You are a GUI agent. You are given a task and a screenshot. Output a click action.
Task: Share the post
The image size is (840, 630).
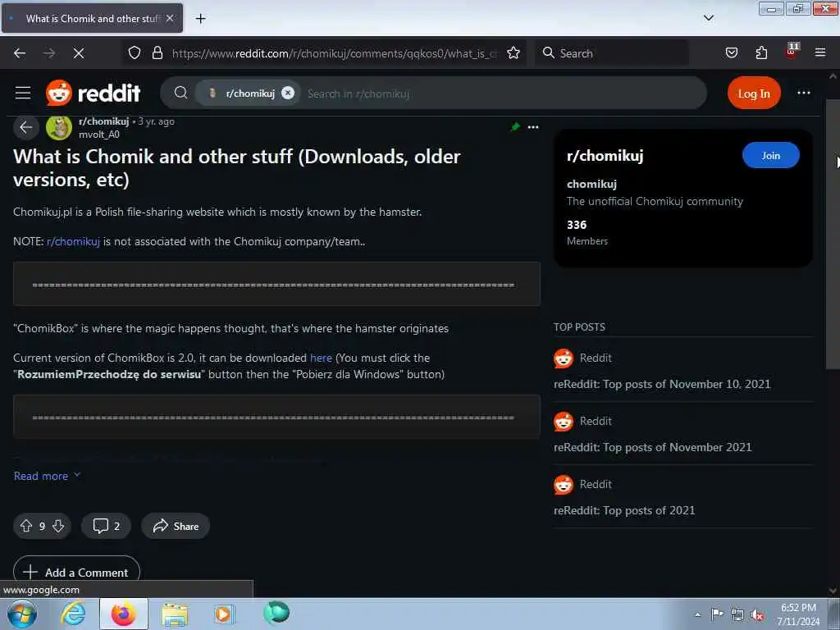coord(176,526)
